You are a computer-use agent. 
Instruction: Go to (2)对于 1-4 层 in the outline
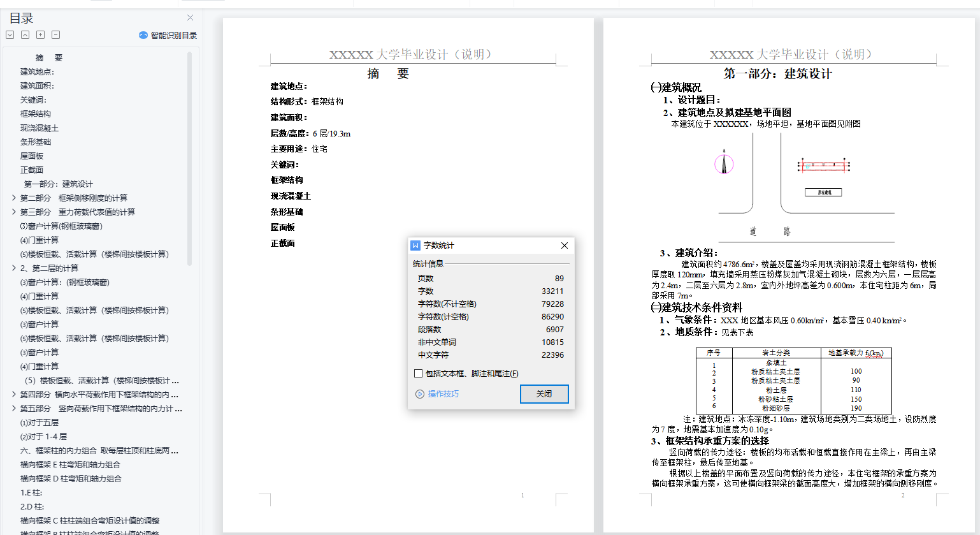pyautogui.click(x=43, y=436)
